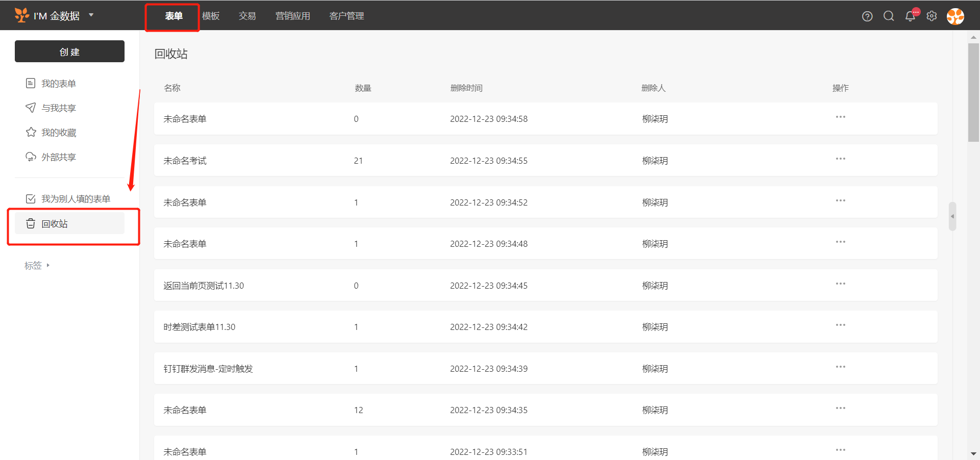Viewport: 980px width, 460px height.
Task: Click the 创建 button
Action: tap(69, 52)
